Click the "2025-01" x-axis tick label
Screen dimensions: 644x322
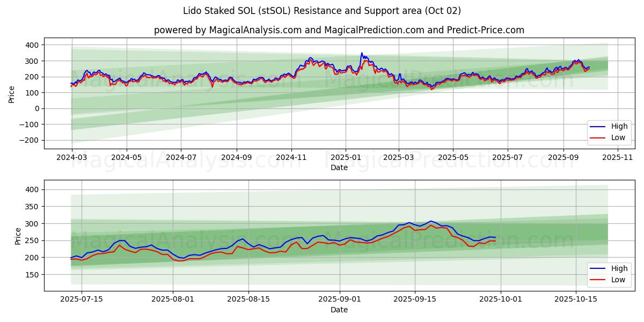tap(345, 158)
